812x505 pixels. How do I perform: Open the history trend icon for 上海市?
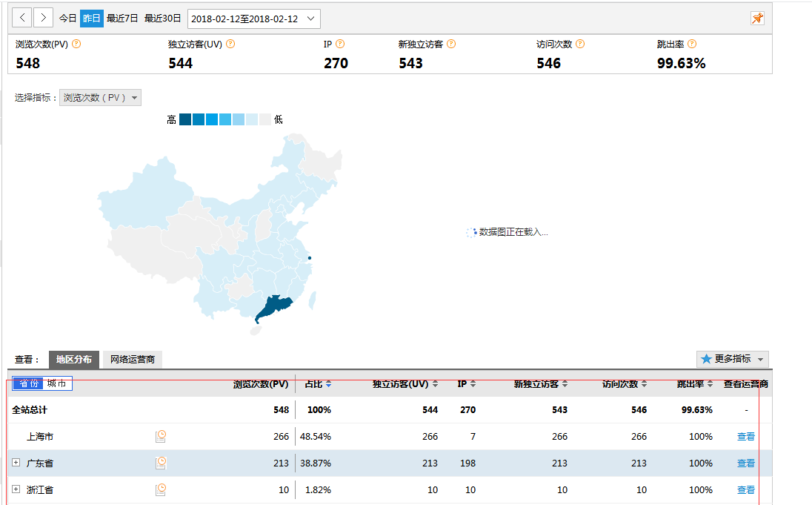pos(161,436)
